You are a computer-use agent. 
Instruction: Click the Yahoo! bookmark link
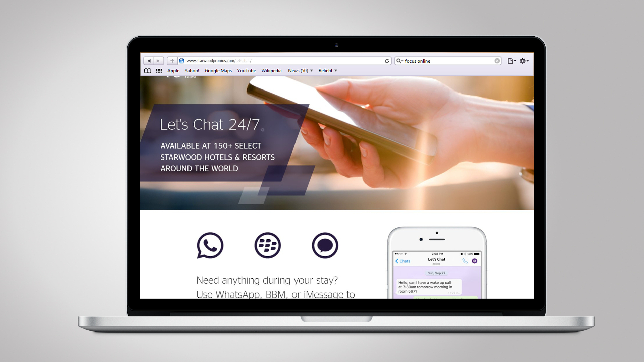coord(192,70)
